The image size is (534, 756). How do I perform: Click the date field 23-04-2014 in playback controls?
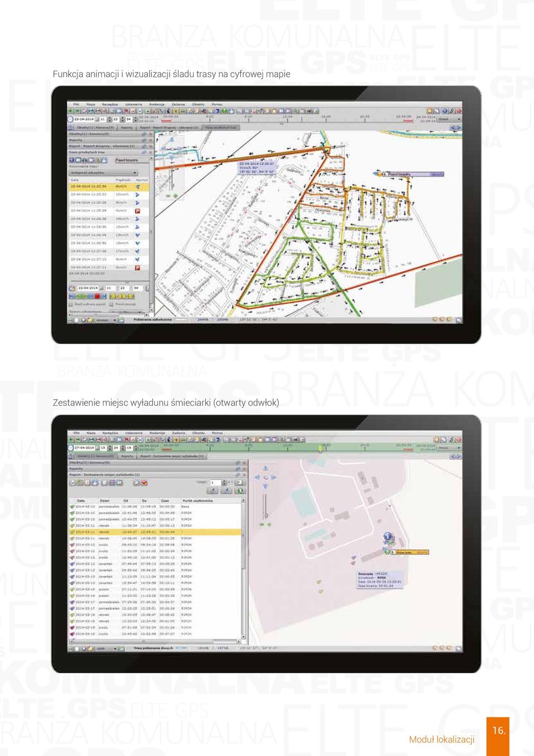pyautogui.click(x=87, y=288)
